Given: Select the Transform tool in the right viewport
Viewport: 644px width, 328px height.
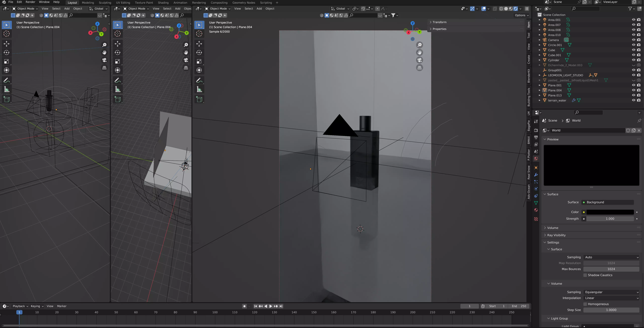Looking at the screenshot, I should pyautogui.click(x=199, y=70).
